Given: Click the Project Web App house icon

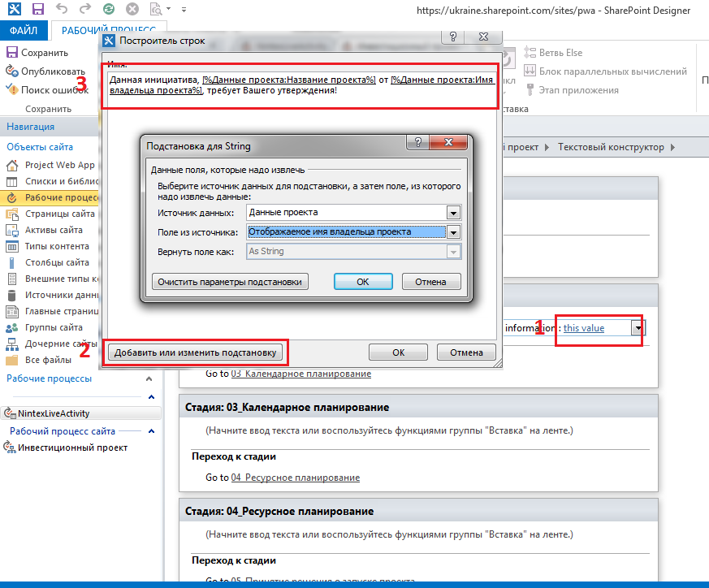Looking at the screenshot, I should click(x=12, y=166).
